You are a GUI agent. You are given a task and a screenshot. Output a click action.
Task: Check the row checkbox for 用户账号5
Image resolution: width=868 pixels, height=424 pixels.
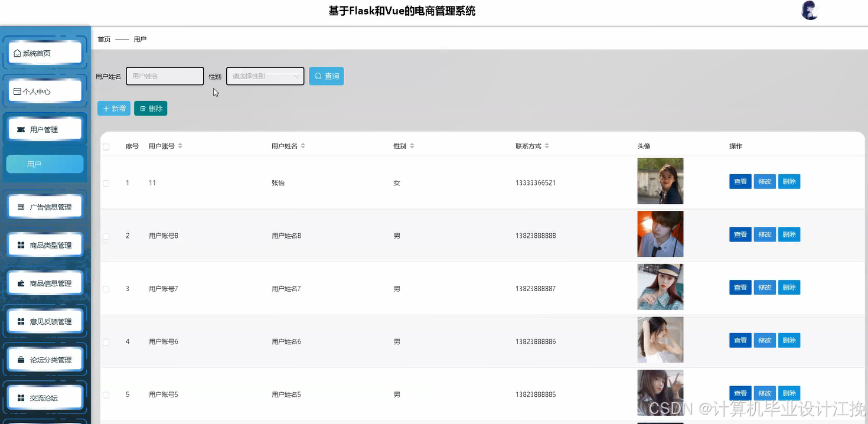(106, 394)
